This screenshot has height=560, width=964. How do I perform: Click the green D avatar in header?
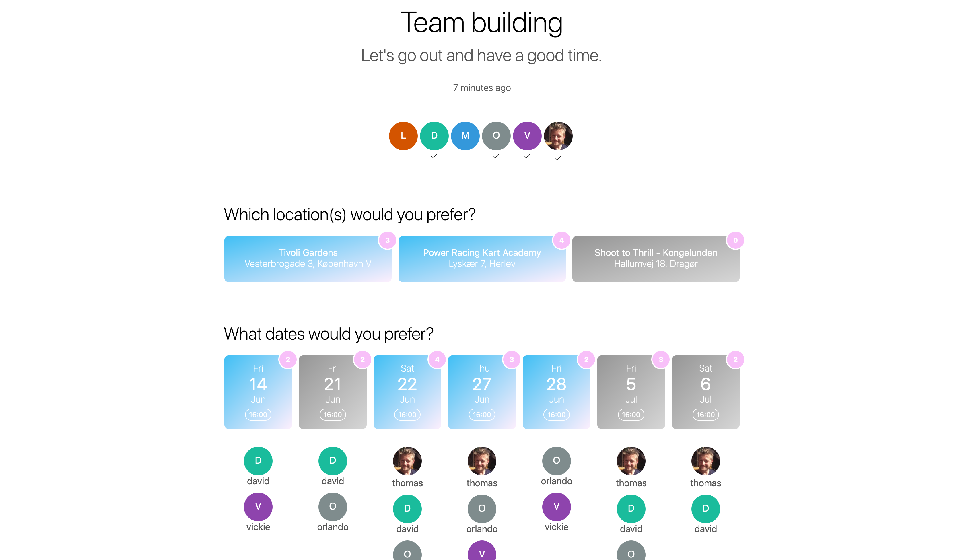(x=434, y=136)
